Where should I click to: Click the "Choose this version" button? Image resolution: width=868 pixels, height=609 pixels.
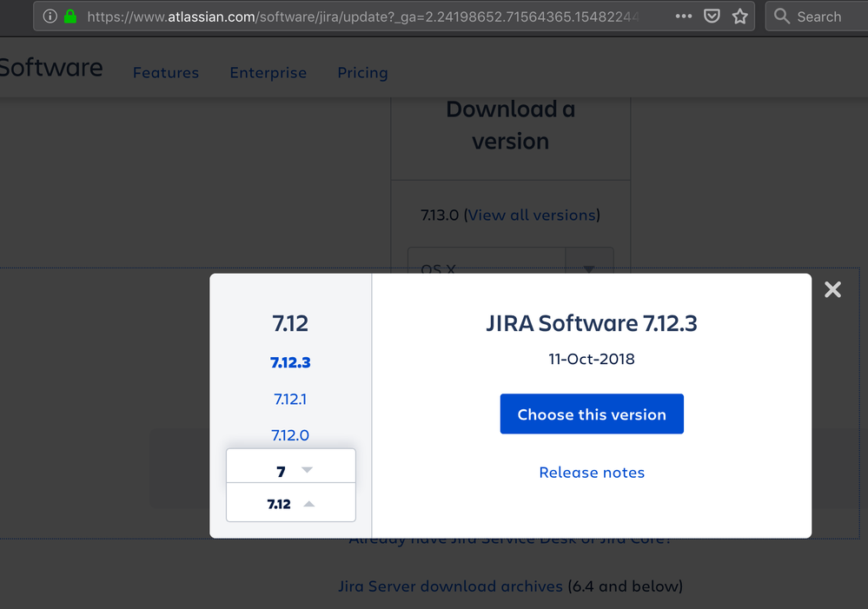pos(592,414)
